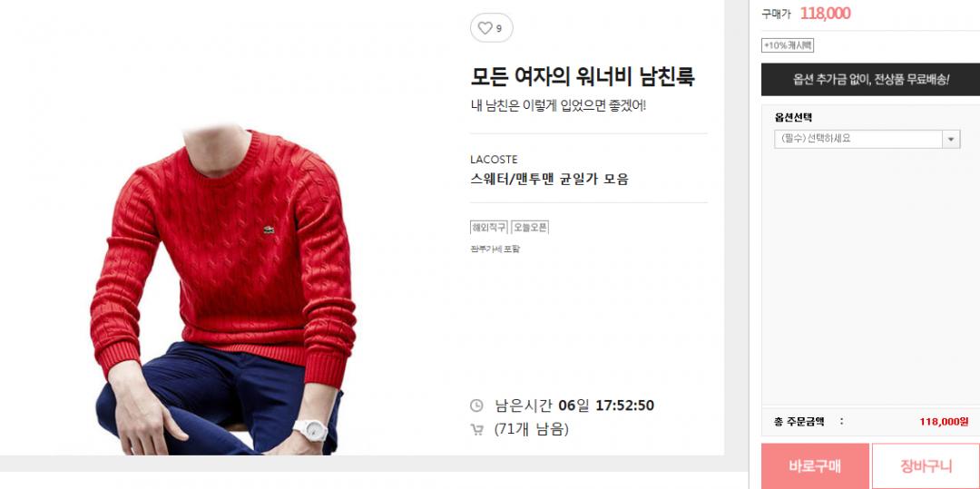Click the 오늘오픈 tag
Image resolution: width=980 pixels, height=489 pixels.
click(530, 228)
